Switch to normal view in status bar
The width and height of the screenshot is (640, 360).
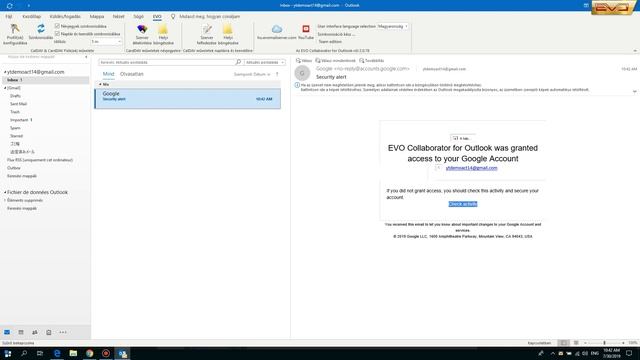click(x=564, y=343)
